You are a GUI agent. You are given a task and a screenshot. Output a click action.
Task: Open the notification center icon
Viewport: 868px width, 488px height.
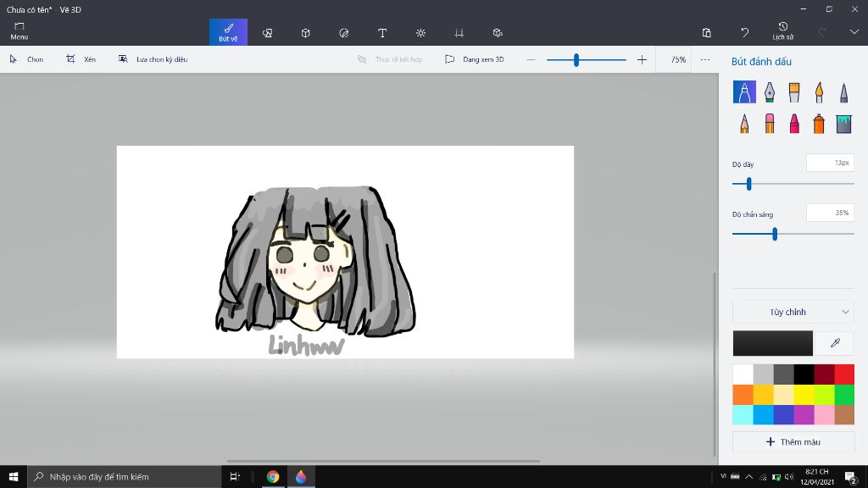851,476
